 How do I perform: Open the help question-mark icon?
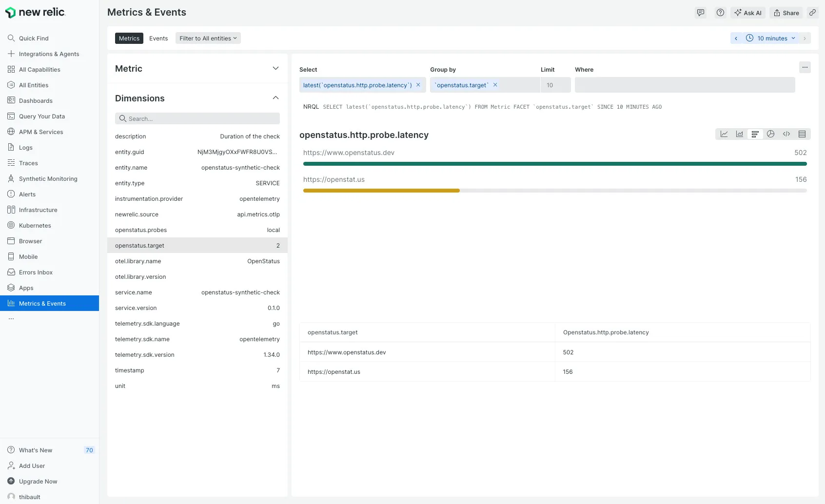[x=720, y=12]
